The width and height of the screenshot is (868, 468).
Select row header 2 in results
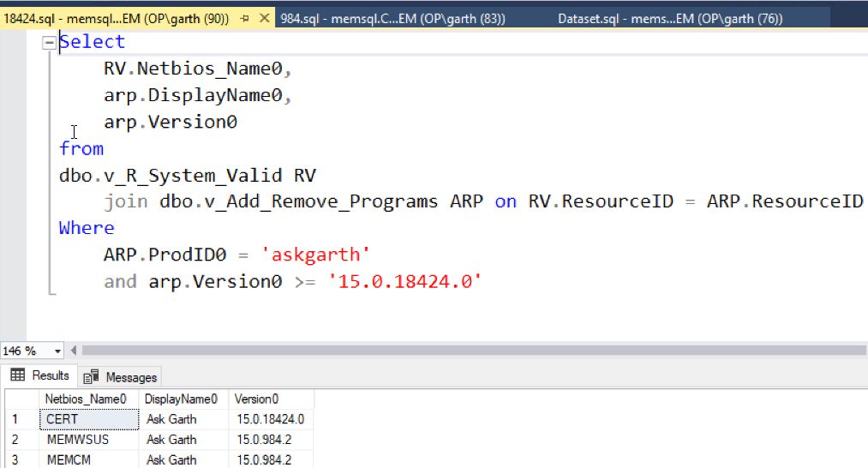21,440
